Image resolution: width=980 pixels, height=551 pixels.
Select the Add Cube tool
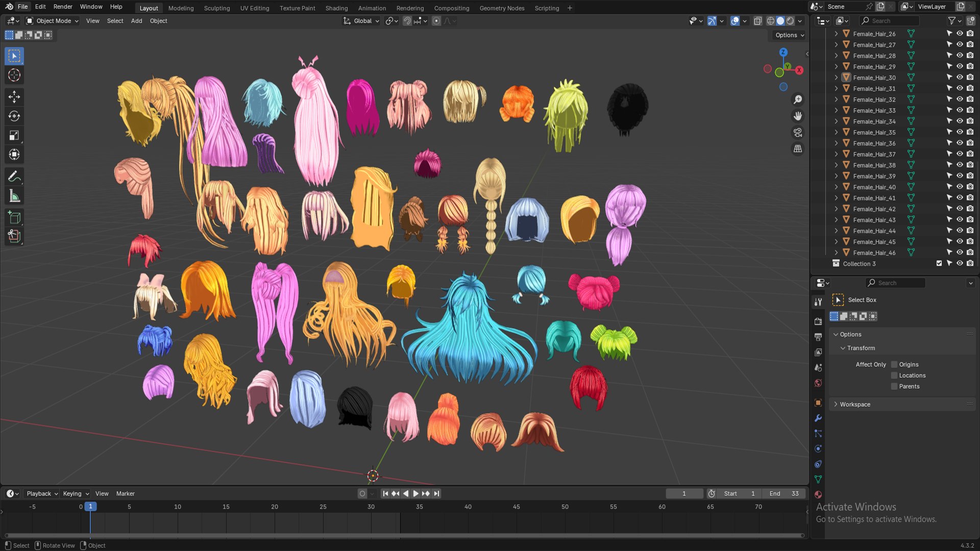click(x=14, y=218)
